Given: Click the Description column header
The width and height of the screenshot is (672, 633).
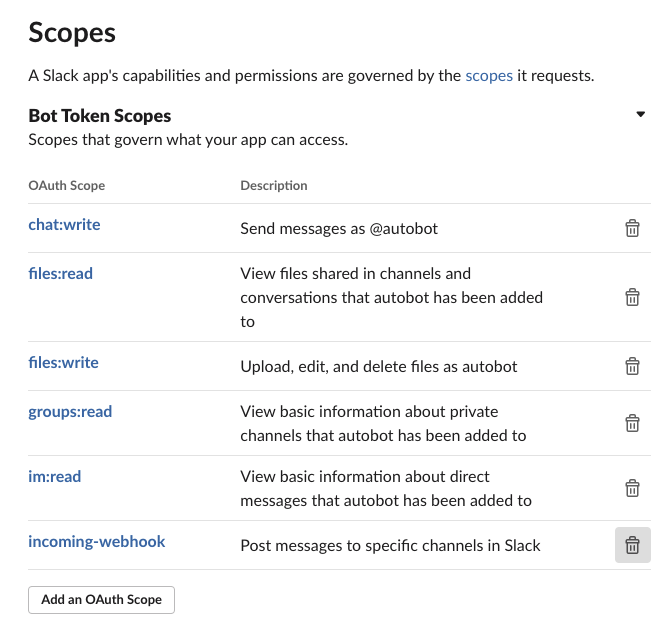Looking at the screenshot, I should click(x=274, y=185).
